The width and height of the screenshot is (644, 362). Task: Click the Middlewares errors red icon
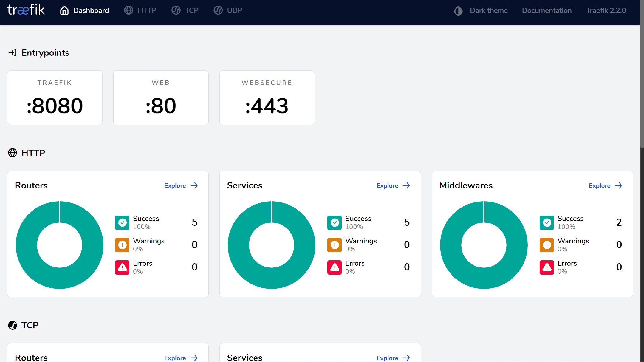(547, 267)
